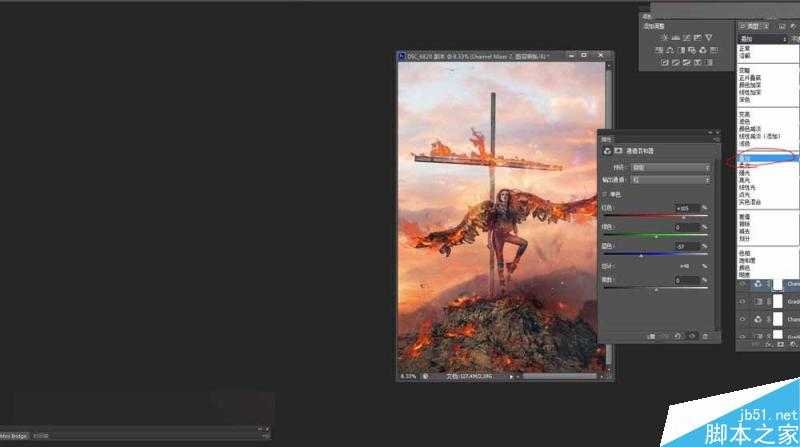This screenshot has height=447, width=800.
Task: Open the Mini Bridge panel tab
Action: (x=14, y=436)
